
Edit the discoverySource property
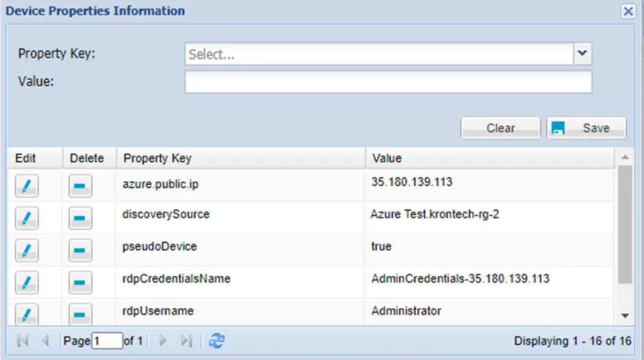click(x=27, y=218)
